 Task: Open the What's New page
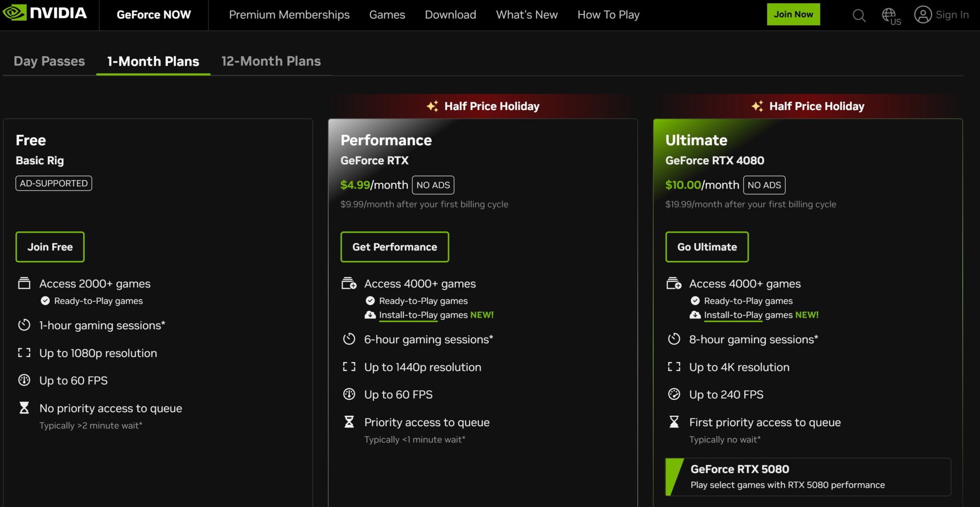pos(526,15)
